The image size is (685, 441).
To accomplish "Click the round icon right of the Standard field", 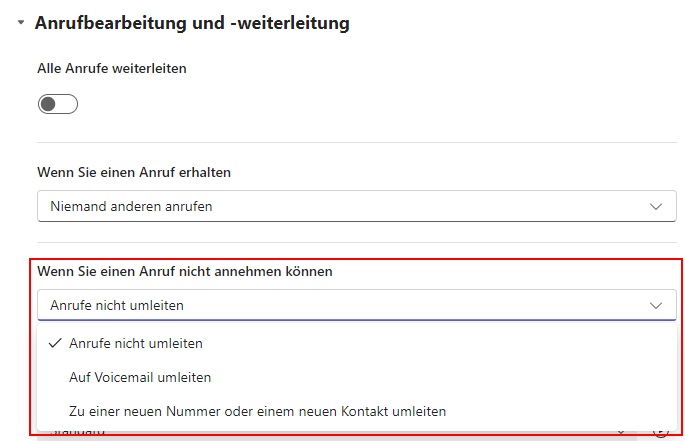I will 661,434.
